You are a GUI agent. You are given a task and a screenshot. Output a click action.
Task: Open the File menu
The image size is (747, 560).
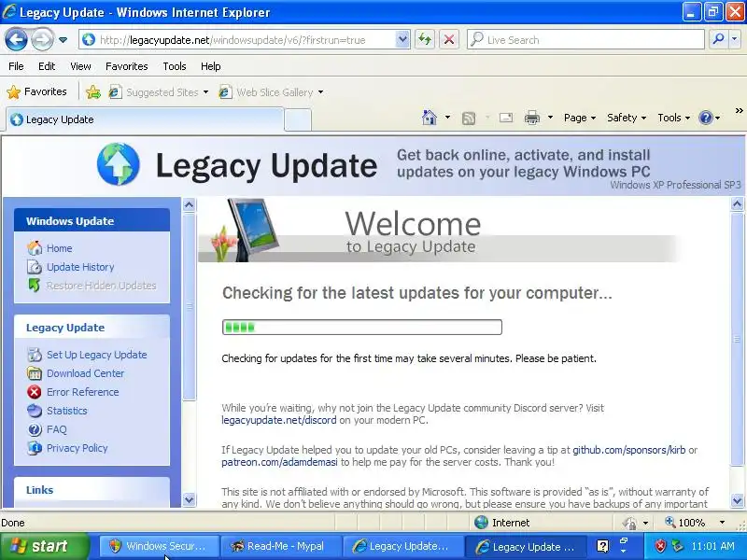coord(16,66)
